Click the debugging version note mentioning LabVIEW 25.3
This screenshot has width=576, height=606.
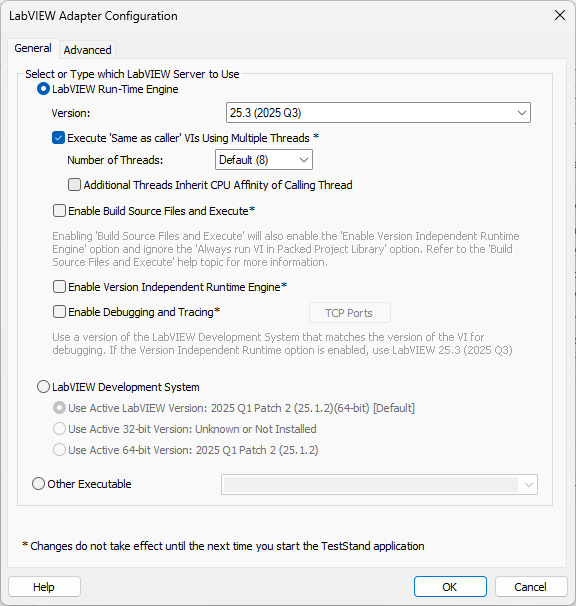282,343
